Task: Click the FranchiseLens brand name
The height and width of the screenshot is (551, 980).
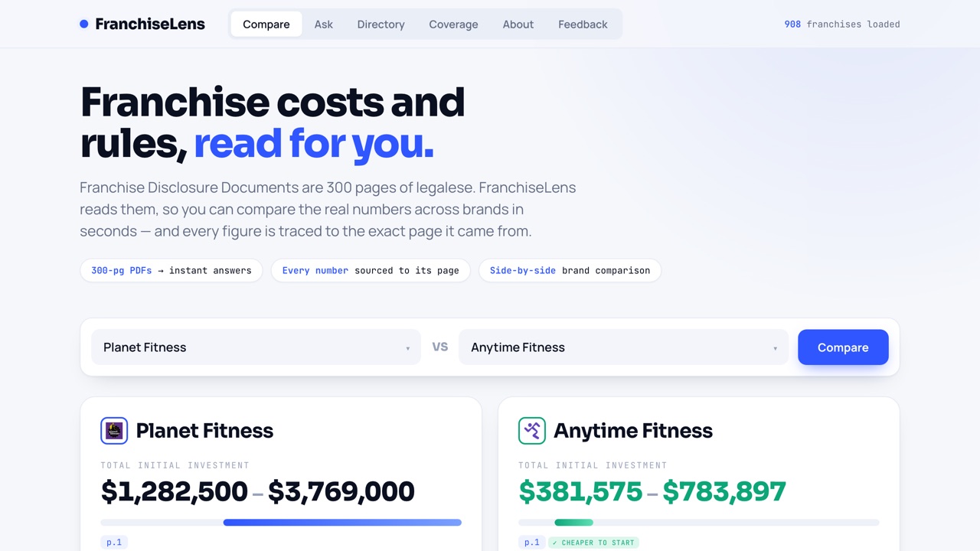Action: pyautogui.click(x=150, y=24)
